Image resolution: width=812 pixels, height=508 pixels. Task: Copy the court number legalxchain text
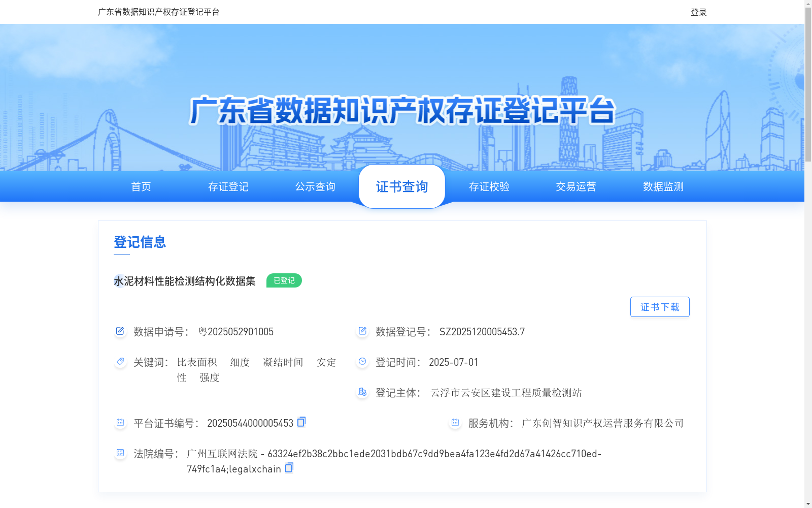[x=289, y=468]
